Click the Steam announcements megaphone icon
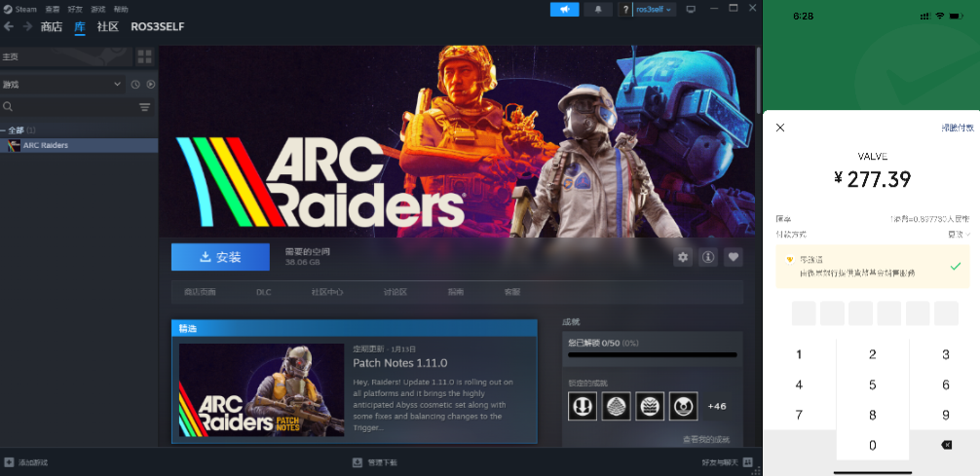The height and width of the screenshot is (476, 980). coord(564,9)
